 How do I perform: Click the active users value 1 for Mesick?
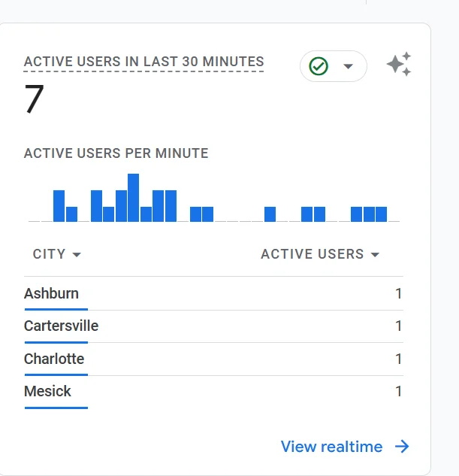pos(399,391)
